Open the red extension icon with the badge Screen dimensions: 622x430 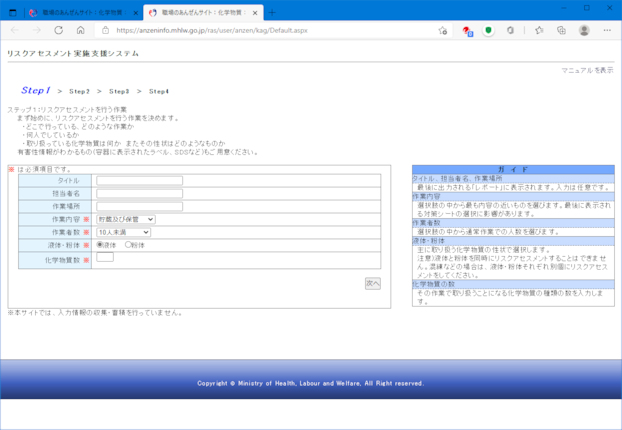(x=467, y=31)
